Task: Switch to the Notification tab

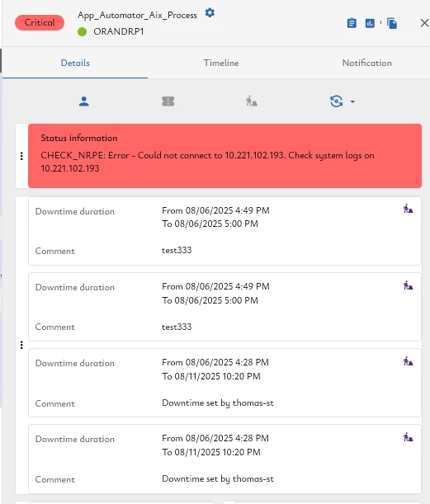Action: [366, 63]
